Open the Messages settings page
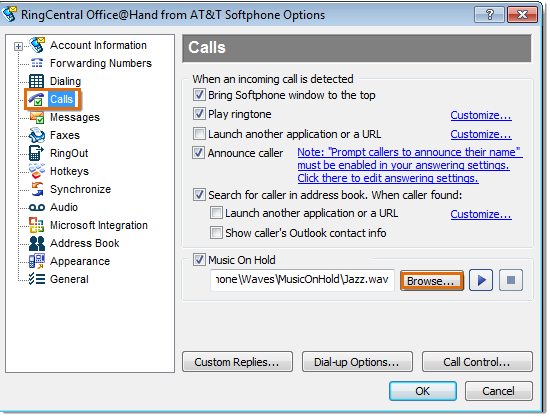This screenshot has width=550, height=417. (x=75, y=117)
